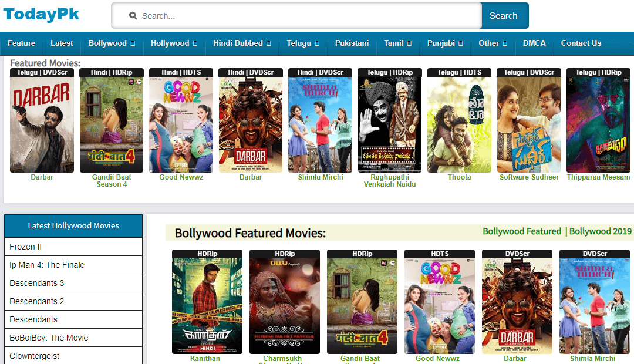
Task: Expand the Punjabi dropdown menu
Action: coord(445,43)
